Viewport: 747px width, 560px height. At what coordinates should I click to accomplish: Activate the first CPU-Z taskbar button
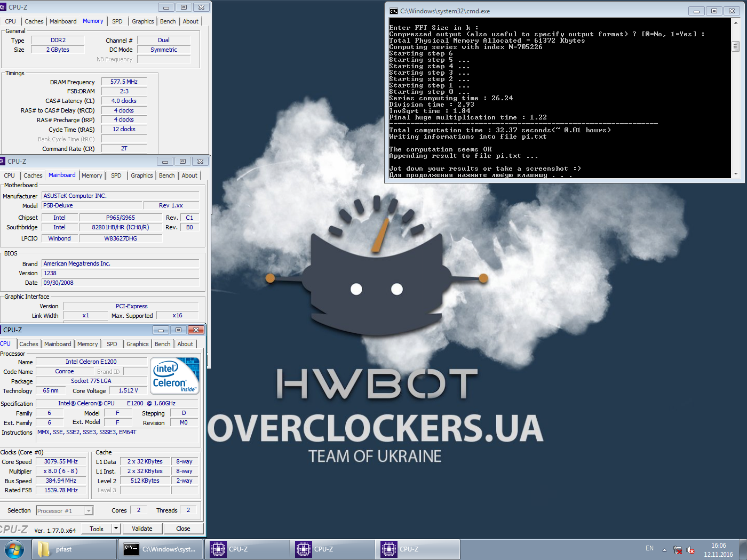[x=247, y=549]
